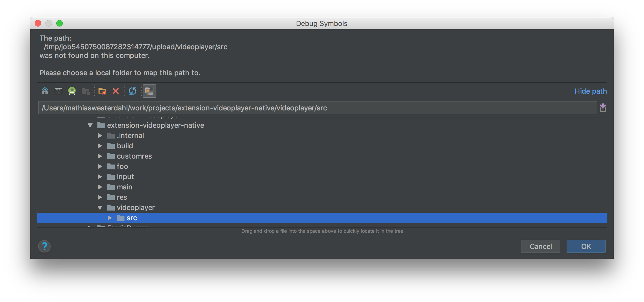Jump to the Android Studio project directory

tap(72, 91)
